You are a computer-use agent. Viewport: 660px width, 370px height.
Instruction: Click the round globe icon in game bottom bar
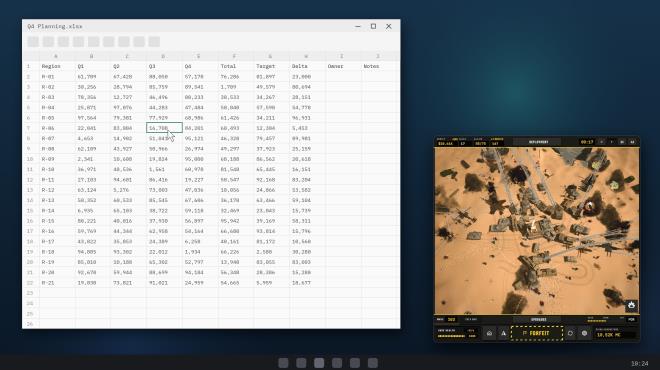coord(584,333)
